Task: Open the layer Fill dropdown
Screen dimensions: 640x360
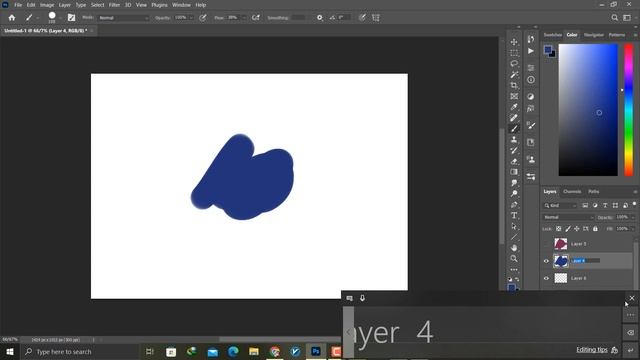Action: coord(633,229)
